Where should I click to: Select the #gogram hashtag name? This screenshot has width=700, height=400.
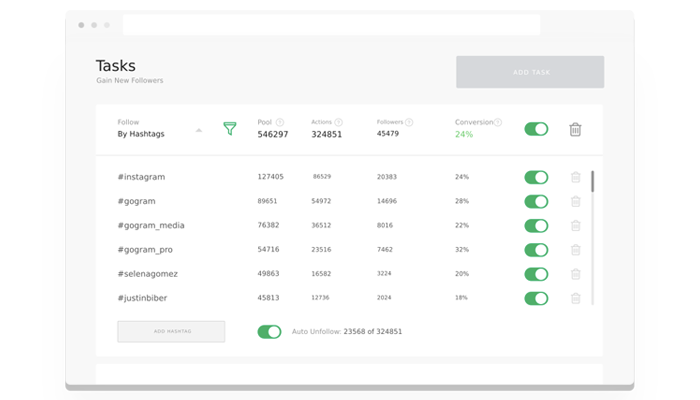(136, 201)
